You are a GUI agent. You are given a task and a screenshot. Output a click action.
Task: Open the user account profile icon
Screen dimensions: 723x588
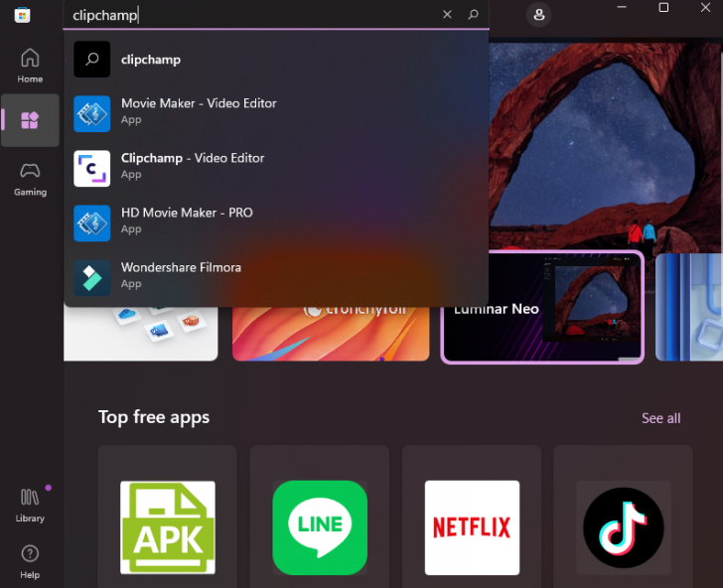[x=538, y=15]
